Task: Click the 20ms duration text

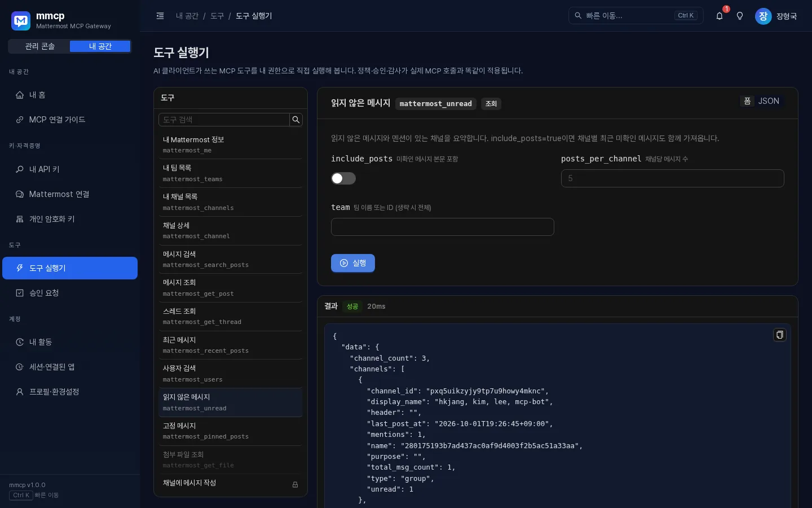Action: click(x=376, y=306)
